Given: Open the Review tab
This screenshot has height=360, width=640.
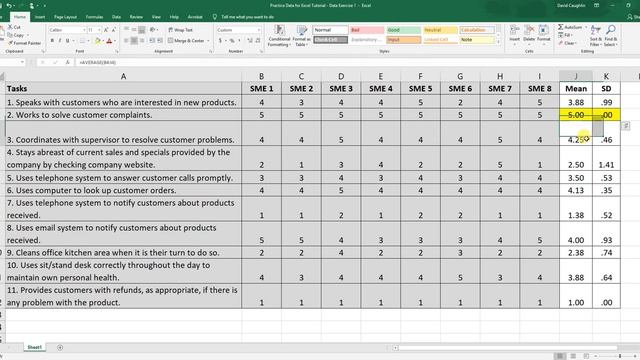Looking at the screenshot, I should click(x=136, y=17).
